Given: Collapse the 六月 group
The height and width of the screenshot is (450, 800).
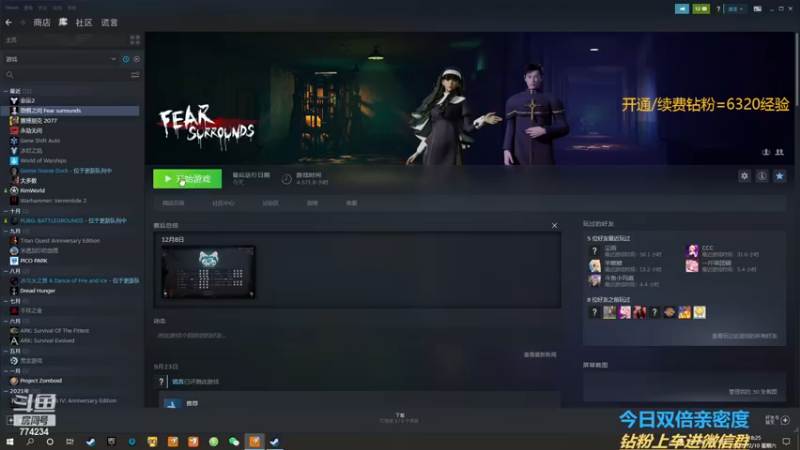Looking at the screenshot, I should [x=6, y=321].
